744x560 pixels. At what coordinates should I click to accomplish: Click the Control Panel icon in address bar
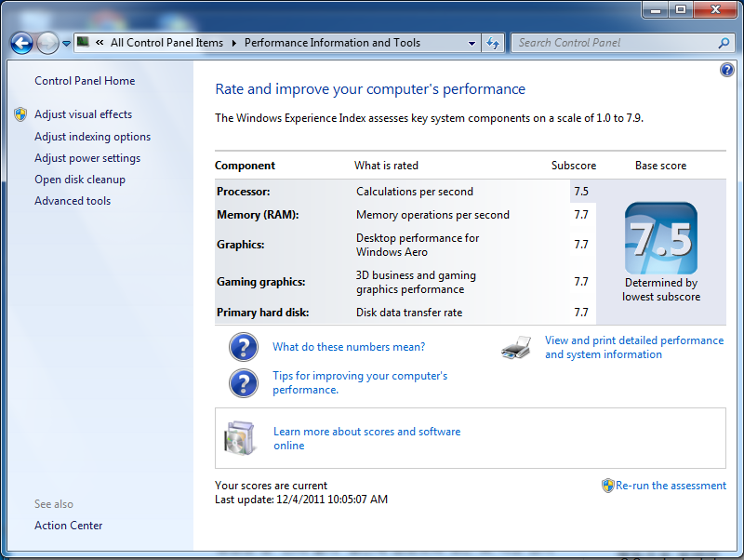[83, 42]
